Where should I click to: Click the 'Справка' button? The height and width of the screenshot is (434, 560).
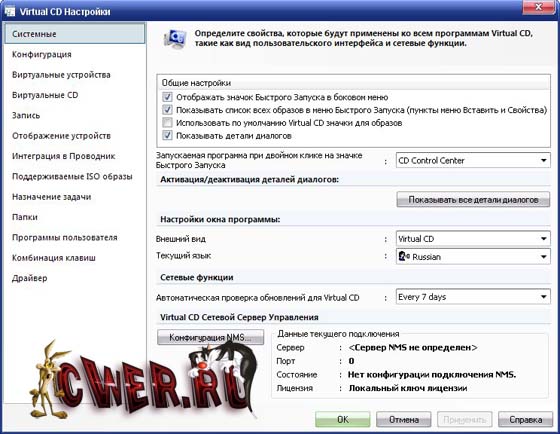point(525,419)
